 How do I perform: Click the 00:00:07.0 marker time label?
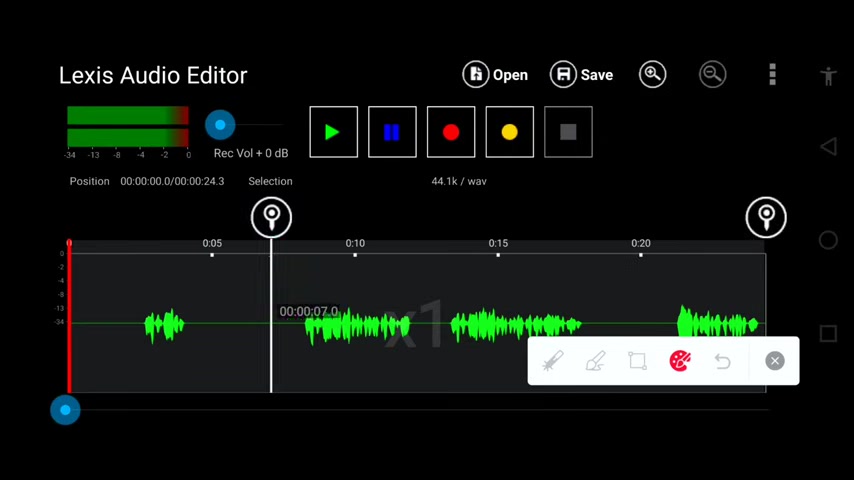tap(308, 311)
